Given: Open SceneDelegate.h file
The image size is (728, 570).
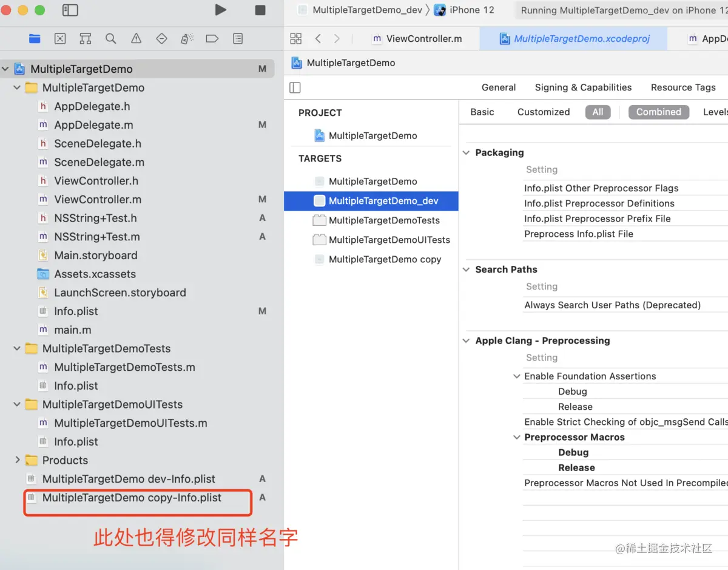Looking at the screenshot, I should click(x=98, y=144).
